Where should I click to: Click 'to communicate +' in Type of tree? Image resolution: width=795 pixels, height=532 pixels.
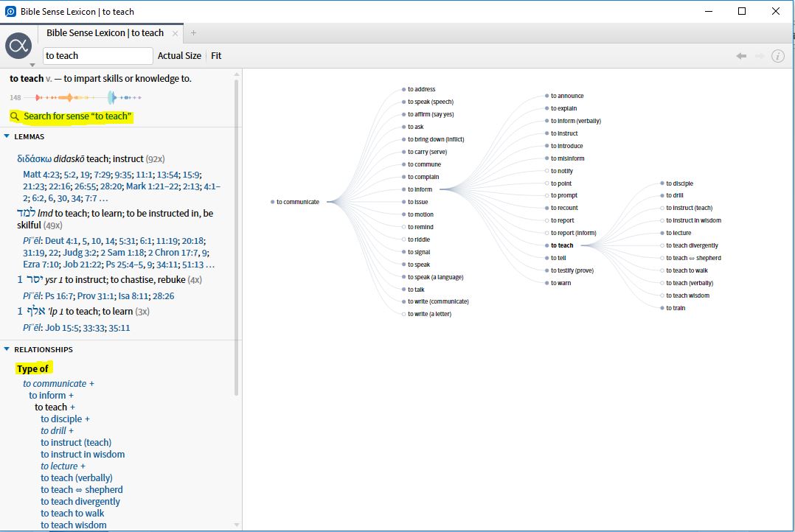(x=58, y=384)
